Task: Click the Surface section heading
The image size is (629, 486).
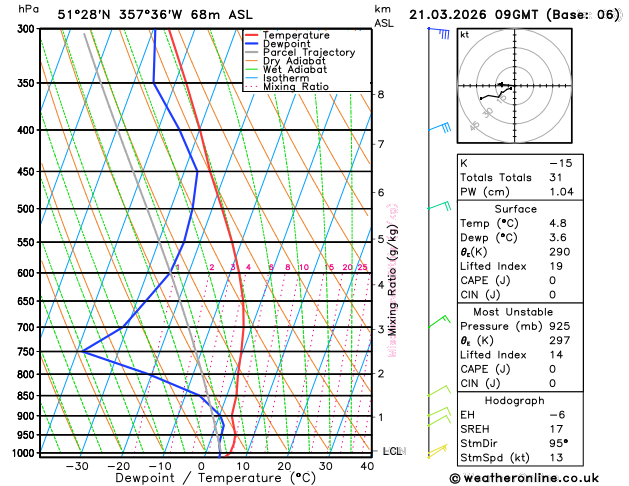Action: (x=515, y=209)
